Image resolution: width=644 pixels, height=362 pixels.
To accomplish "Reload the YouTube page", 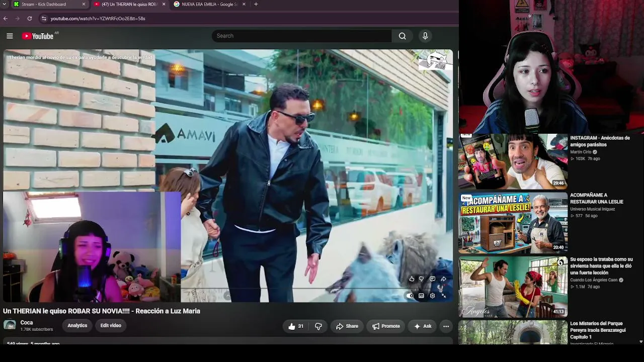I will [x=30, y=19].
